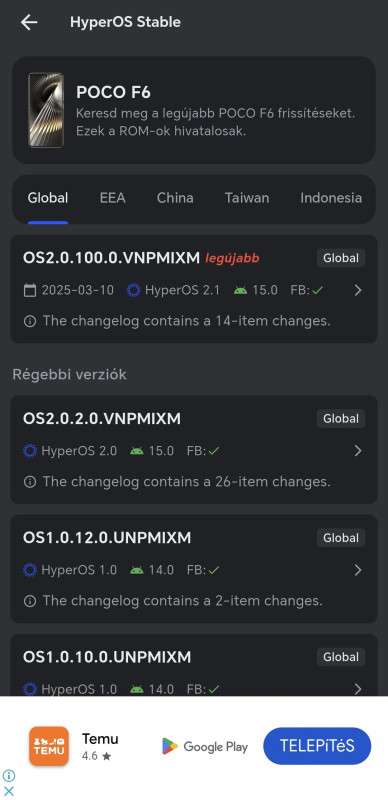Viewport: 388px width, 800px height.
Task: Click the info icon for 26-item changelog
Action: [30, 482]
